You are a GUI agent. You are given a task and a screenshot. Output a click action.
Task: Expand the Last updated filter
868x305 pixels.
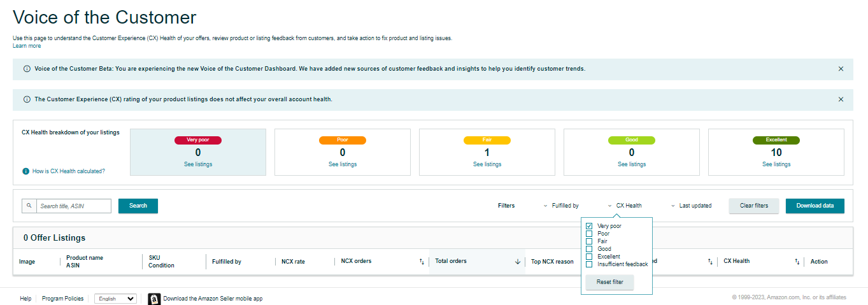click(x=691, y=206)
